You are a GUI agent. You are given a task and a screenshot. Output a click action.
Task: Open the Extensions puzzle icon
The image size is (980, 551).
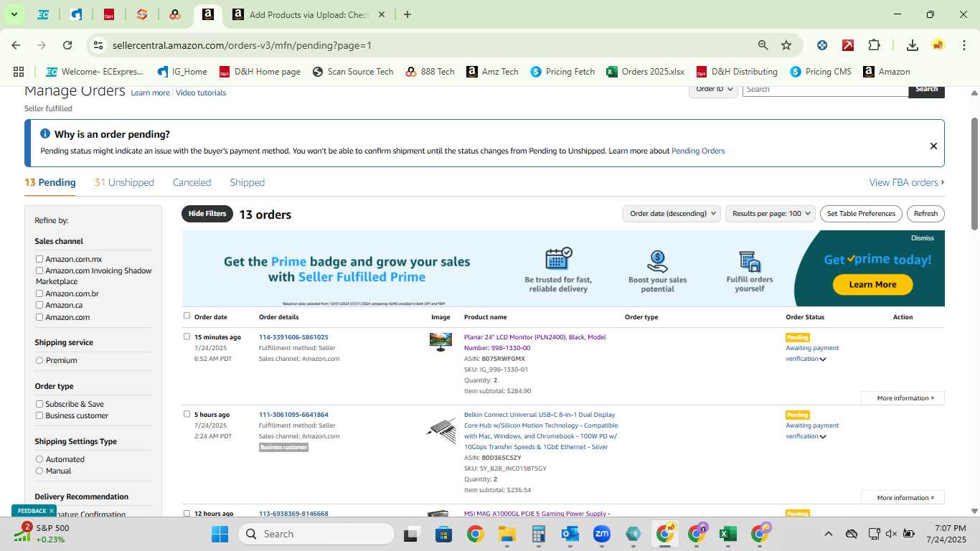pos(874,45)
